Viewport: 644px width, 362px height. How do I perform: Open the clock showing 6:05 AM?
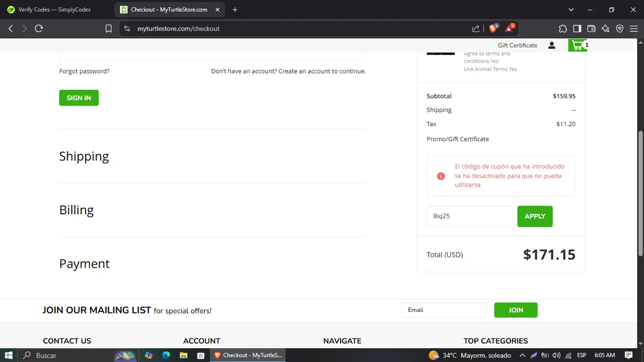tap(605, 355)
